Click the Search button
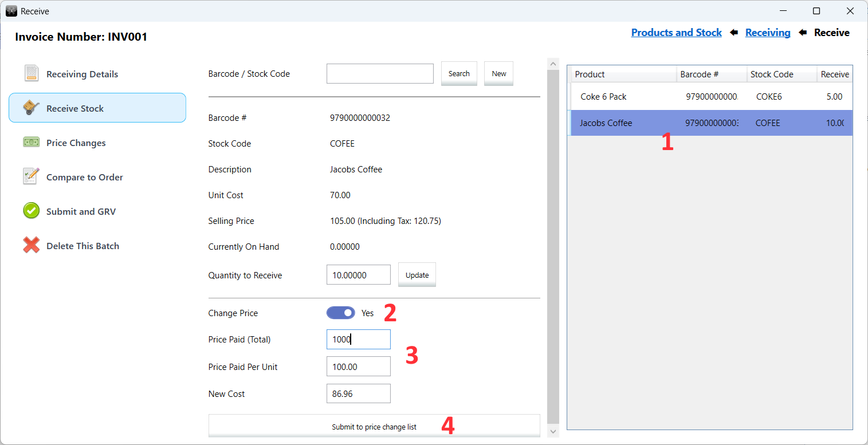 click(x=459, y=74)
